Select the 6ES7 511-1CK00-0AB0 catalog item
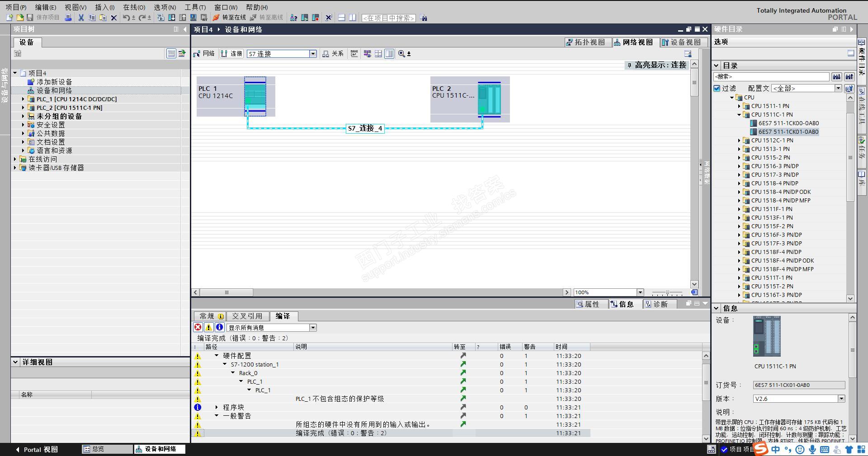The image size is (868, 456). point(788,123)
